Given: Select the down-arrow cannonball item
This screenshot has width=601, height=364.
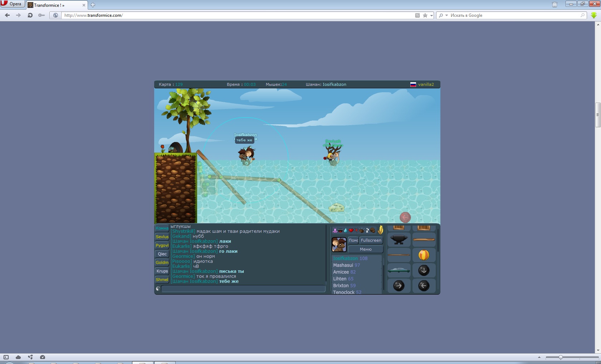Looking at the screenshot, I should tap(424, 270).
